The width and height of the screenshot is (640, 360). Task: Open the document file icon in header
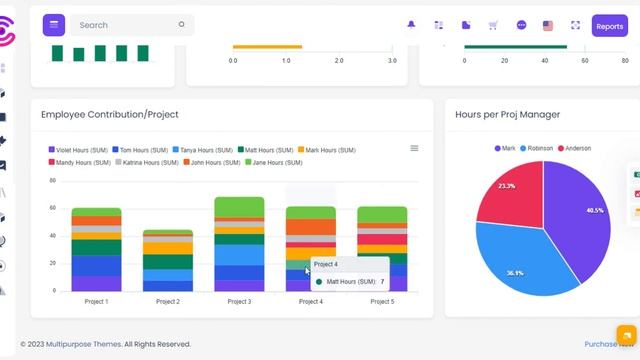pos(466,25)
